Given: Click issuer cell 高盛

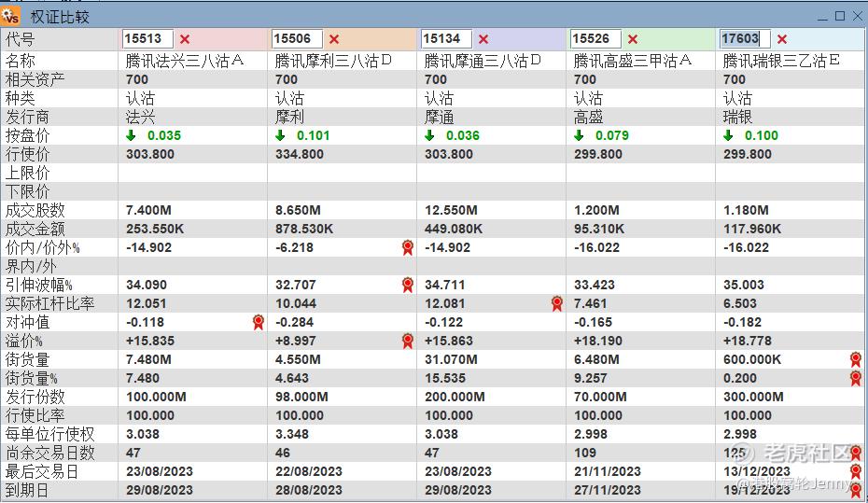Looking at the screenshot, I should (588, 118).
